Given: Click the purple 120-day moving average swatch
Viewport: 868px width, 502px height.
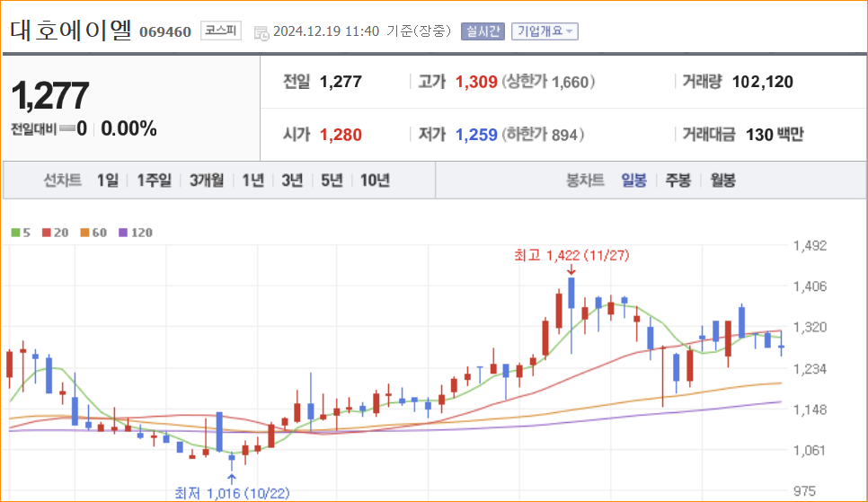Looking at the screenshot, I should point(123,233).
